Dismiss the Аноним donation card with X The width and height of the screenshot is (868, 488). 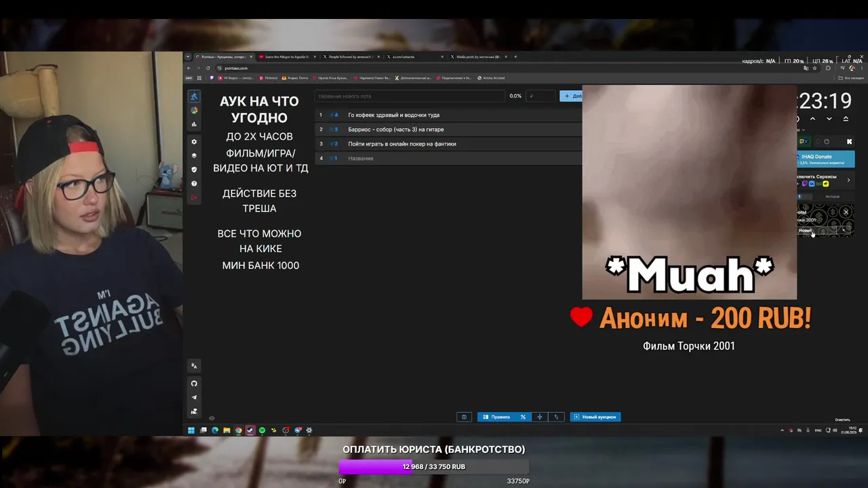click(x=846, y=212)
